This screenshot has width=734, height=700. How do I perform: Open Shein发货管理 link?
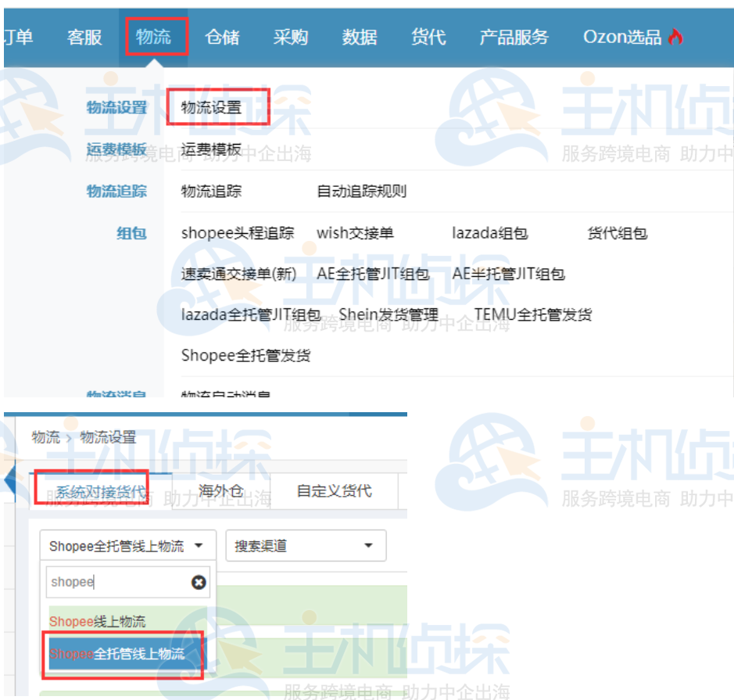388,314
